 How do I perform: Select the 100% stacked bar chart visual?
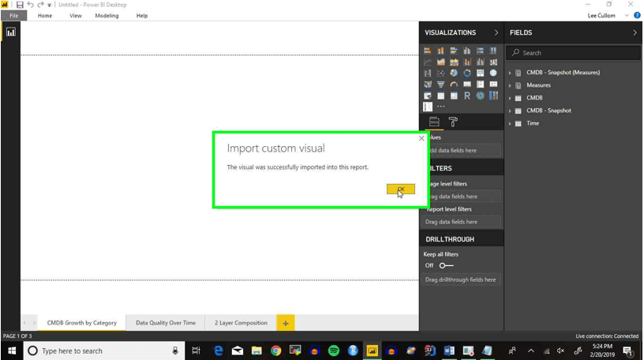tap(480, 51)
